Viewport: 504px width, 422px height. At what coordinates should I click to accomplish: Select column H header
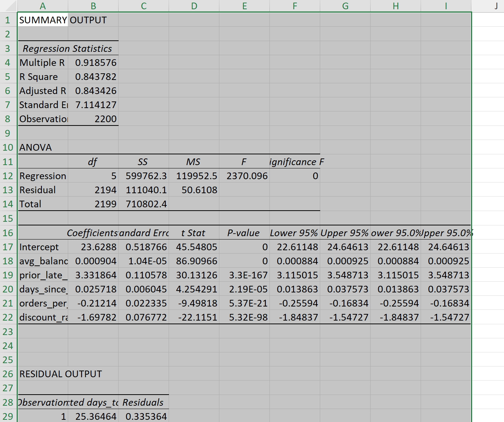click(395, 6)
